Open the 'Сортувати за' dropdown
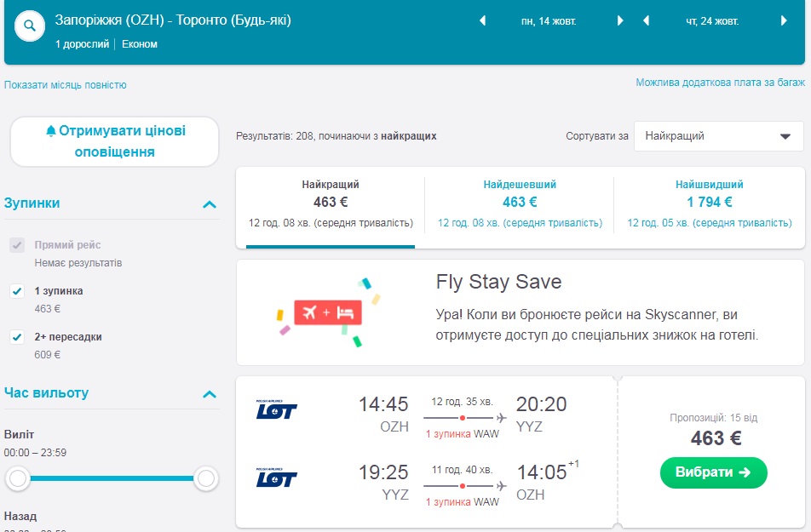This screenshot has height=532, width=811. [x=718, y=136]
